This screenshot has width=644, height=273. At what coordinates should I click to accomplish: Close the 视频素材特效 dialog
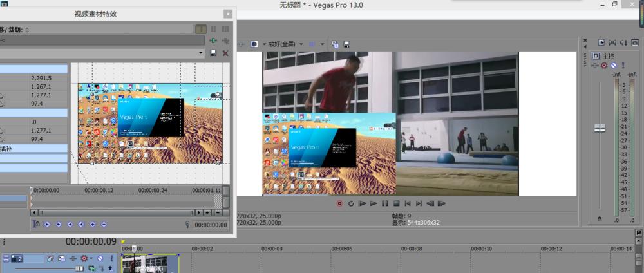(227, 14)
